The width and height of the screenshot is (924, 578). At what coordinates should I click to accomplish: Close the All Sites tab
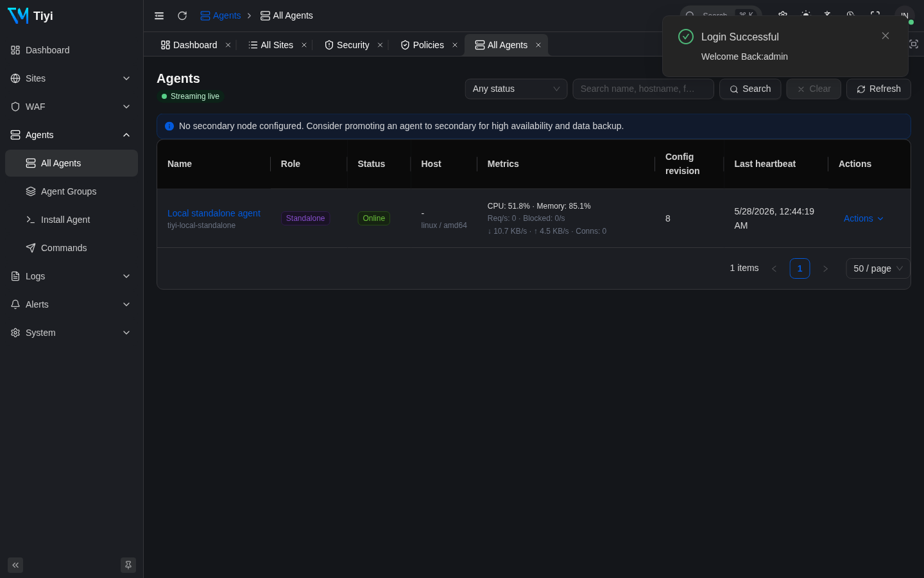click(304, 45)
